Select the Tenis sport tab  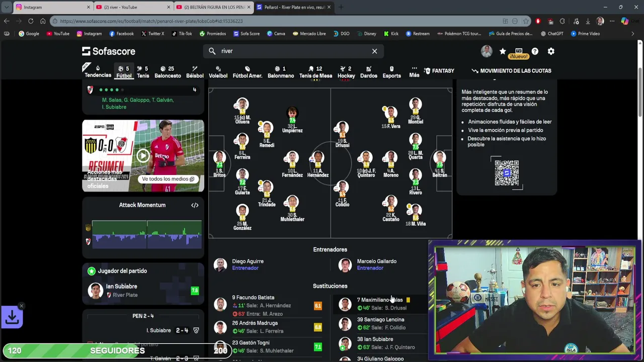tap(143, 72)
